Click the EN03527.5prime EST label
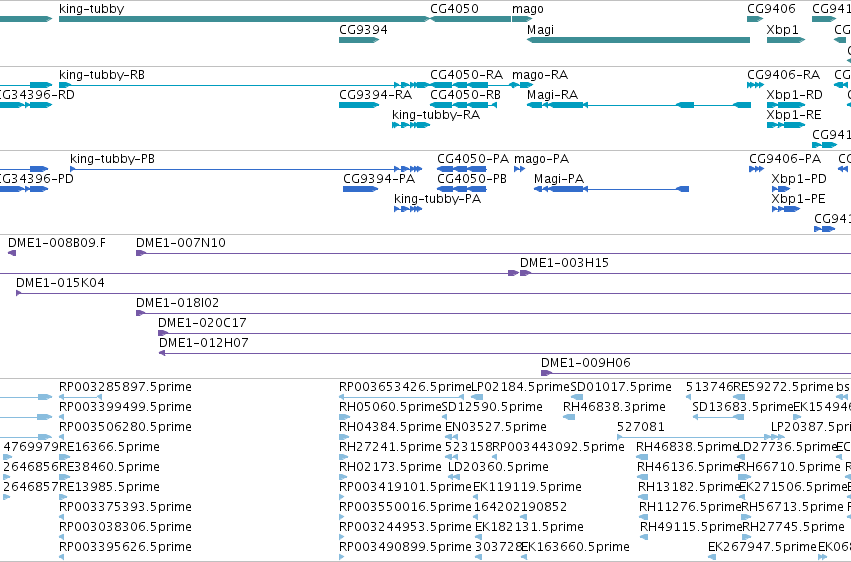This screenshot has height=562, width=851. click(496, 427)
